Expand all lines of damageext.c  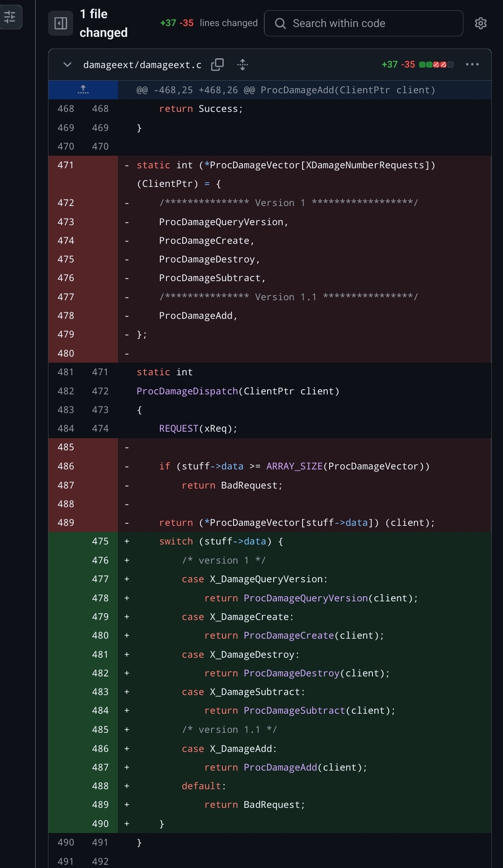pos(242,65)
